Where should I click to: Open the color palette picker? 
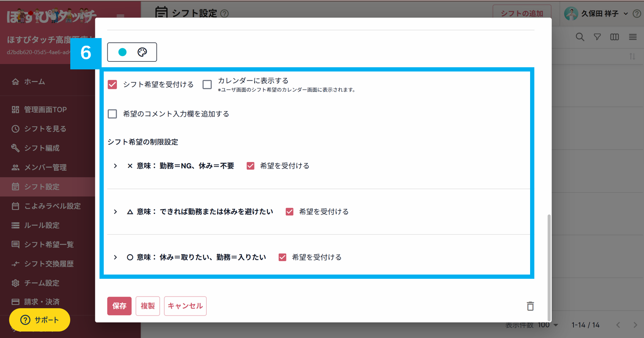142,52
